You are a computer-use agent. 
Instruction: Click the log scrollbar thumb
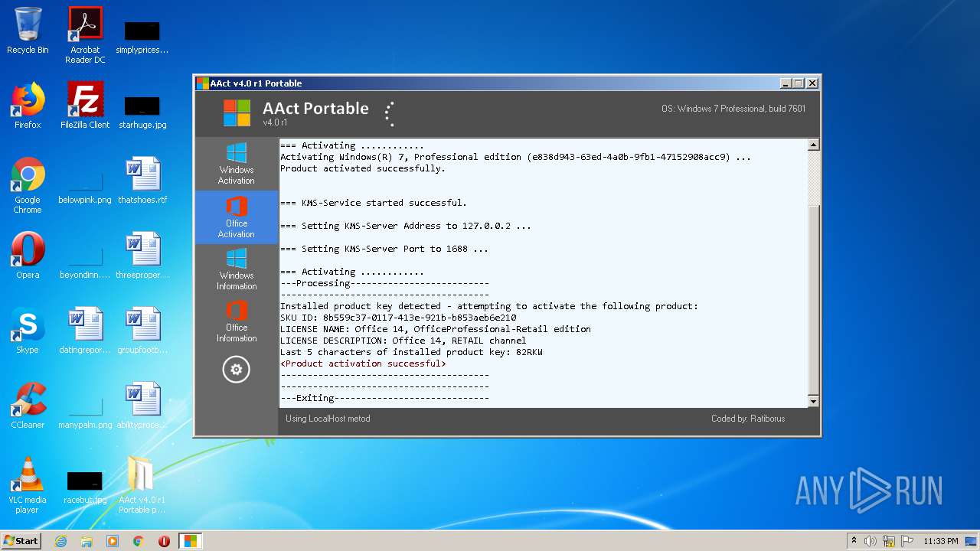pos(813,299)
